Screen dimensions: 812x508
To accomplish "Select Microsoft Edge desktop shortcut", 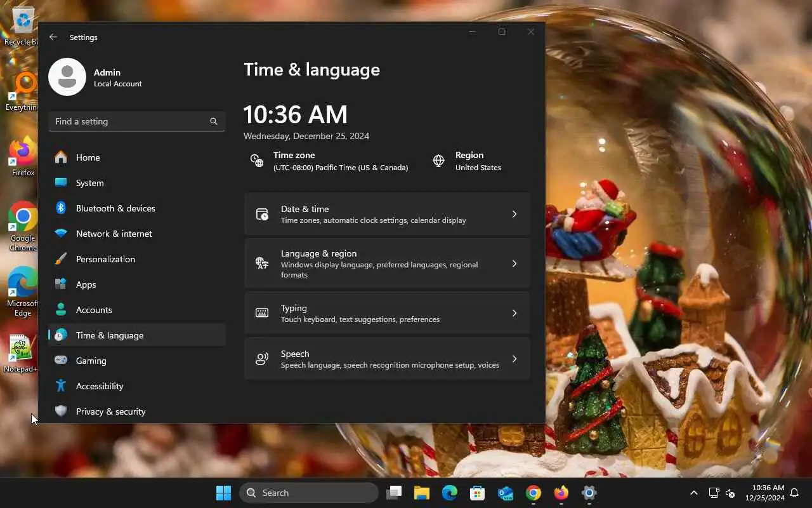I will [23, 292].
